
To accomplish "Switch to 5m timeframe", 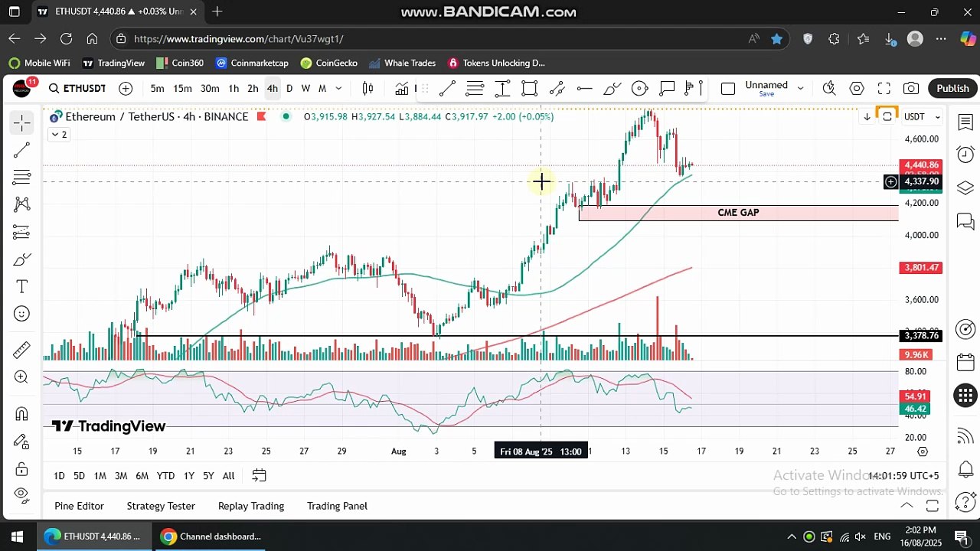I will [157, 89].
